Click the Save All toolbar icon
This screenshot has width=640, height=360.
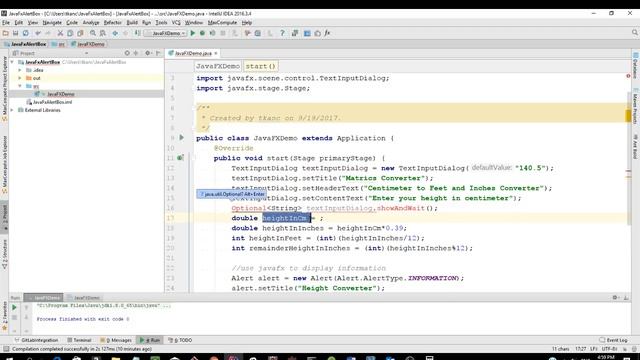[16, 33]
